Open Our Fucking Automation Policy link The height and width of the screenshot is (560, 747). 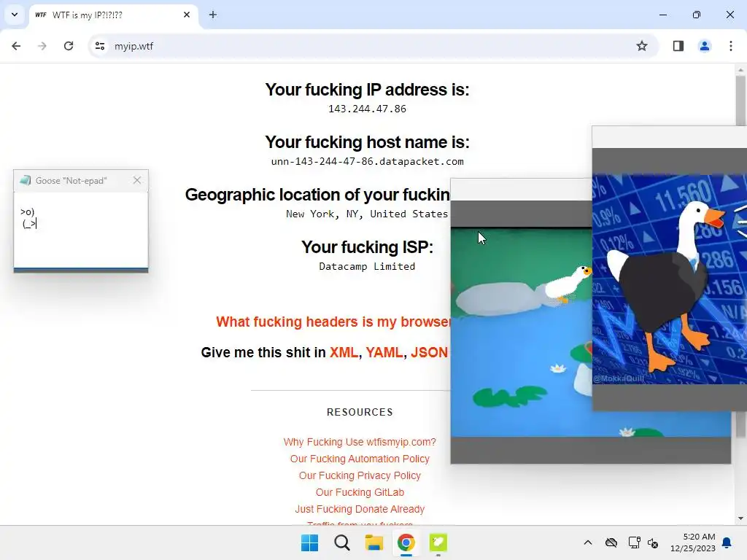click(360, 459)
